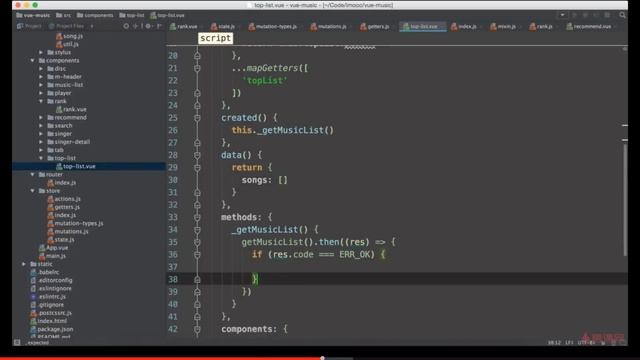This screenshot has width=640, height=360.
Task: Expand the player folder
Action: pyautogui.click(x=41, y=93)
